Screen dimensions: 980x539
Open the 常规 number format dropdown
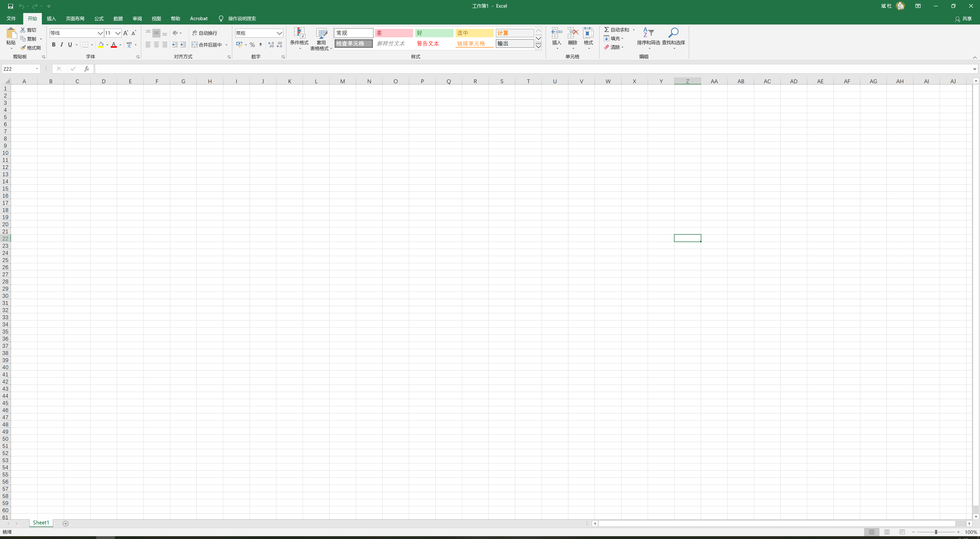(x=279, y=33)
